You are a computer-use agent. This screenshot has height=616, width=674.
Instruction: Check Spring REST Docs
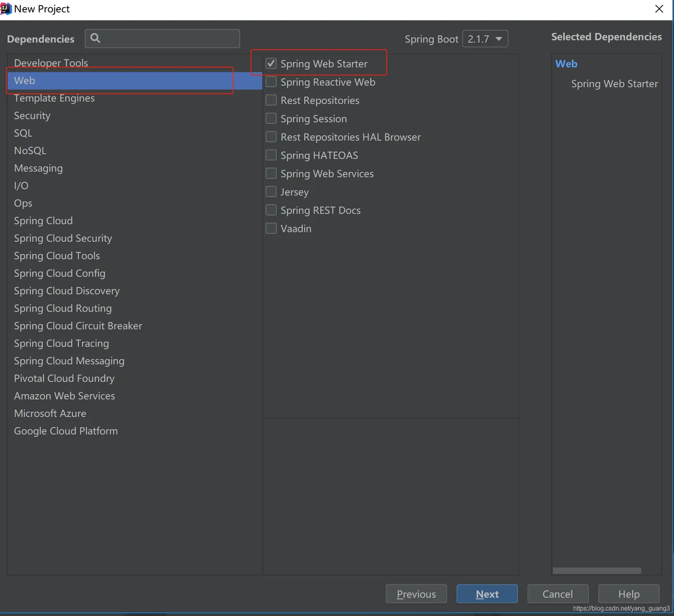click(271, 210)
